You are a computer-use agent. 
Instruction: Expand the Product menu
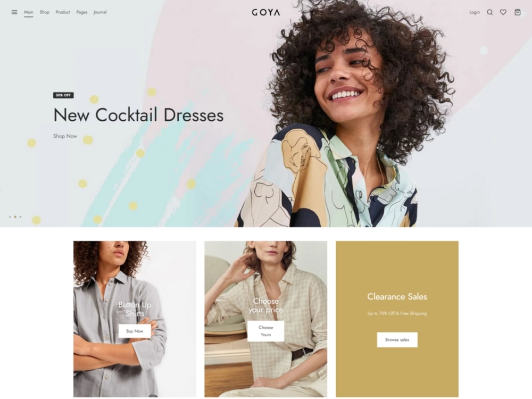pyautogui.click(x=63, y=12)
